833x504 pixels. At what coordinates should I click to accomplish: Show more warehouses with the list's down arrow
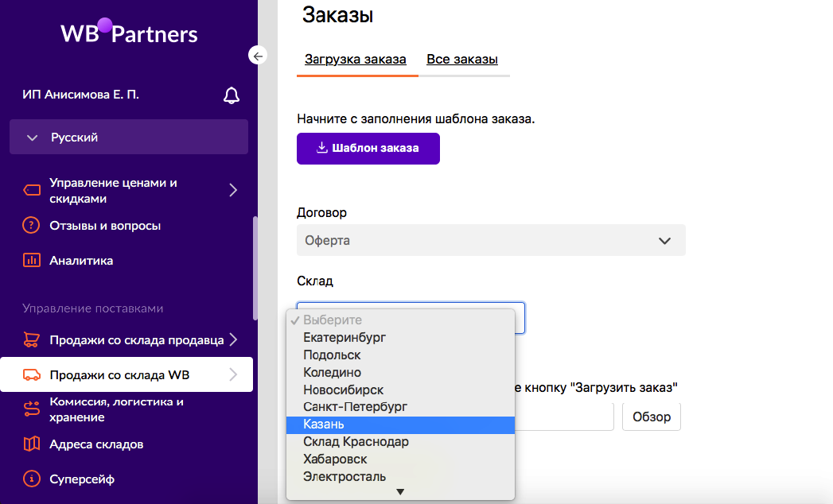[400, 492]
